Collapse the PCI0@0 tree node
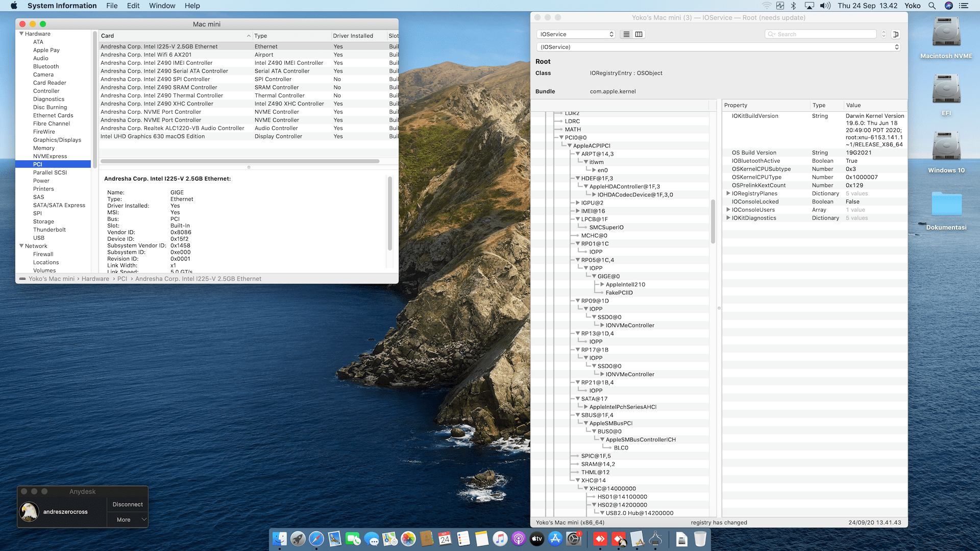Viewport: 980px width, 551px height. (561, 137)
